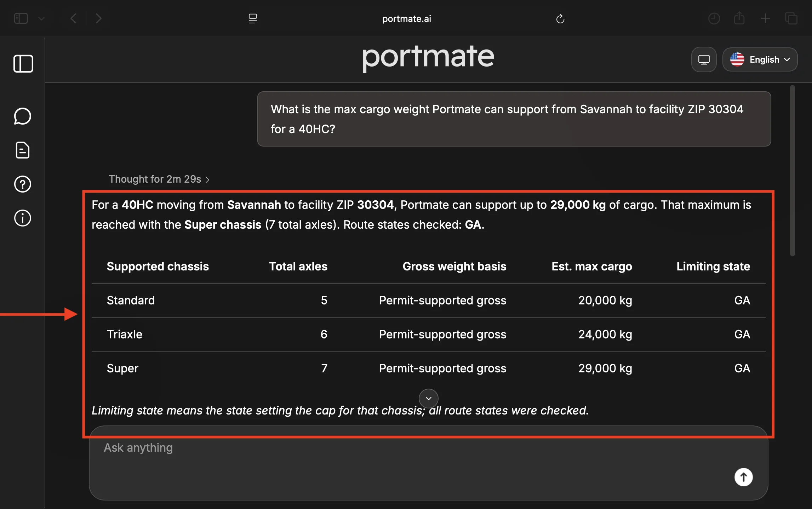
Task: Expand the 'Thought for 2m 29s' section
Action: point(159,179)
